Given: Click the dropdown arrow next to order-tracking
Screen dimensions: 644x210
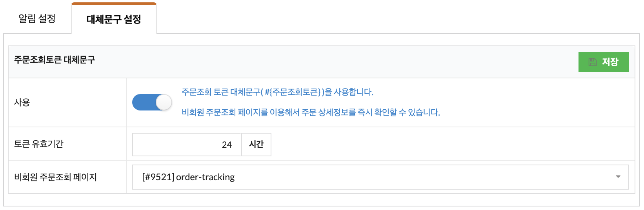Looking at the screenshot, I should click(618, 177).
